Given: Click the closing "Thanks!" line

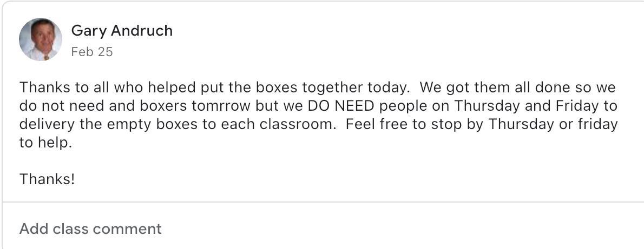Looking at the screenshot, I should [47, 179].
